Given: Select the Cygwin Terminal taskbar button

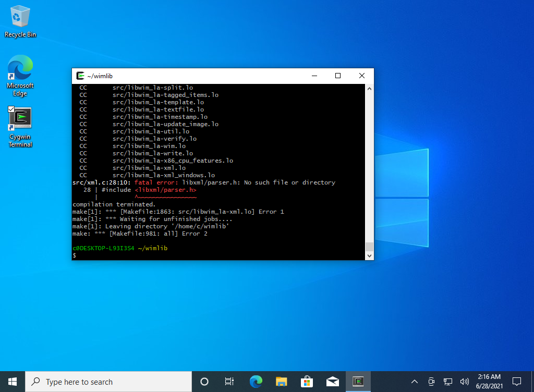Looking at the screenshot, I should point(358,381).
